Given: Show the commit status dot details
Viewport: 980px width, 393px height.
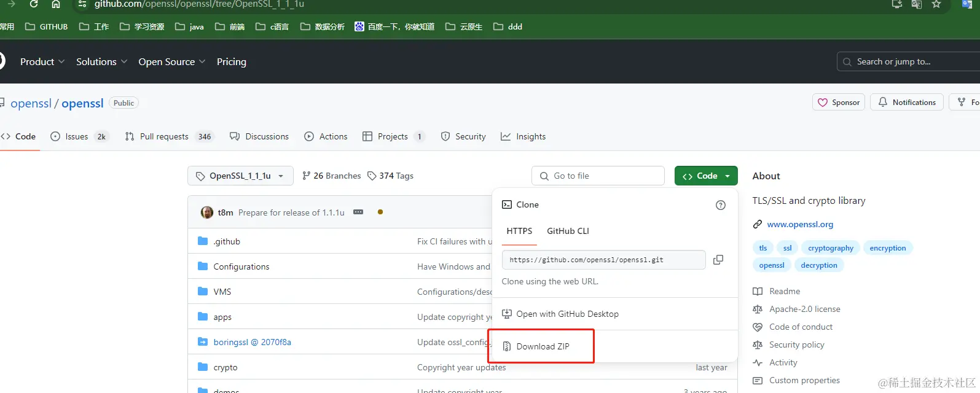Looking at the screenshot, I should [380, 212].
